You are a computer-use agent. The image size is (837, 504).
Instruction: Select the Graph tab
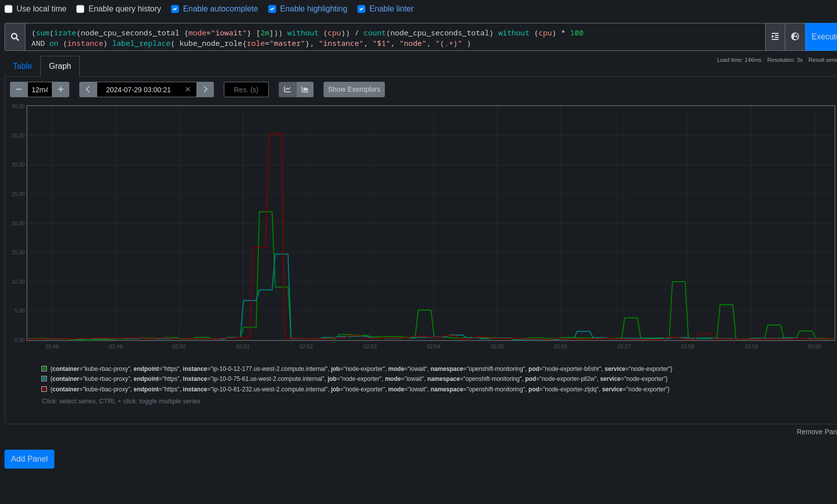click(60, 66)
